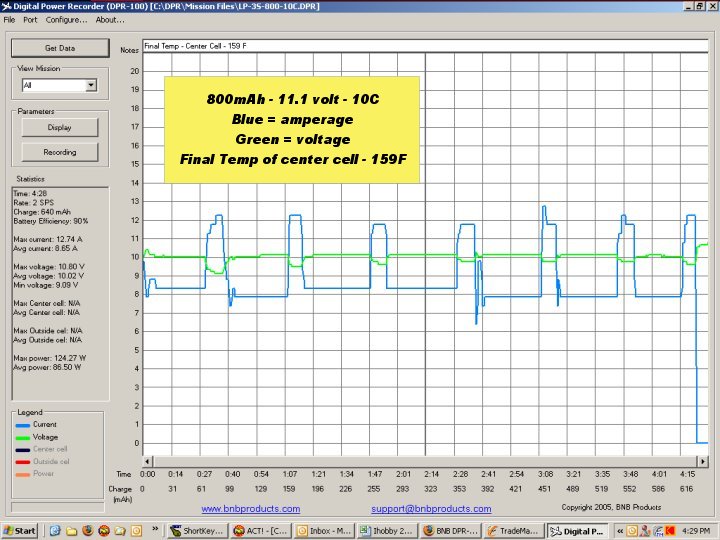The height and width of the screenshot is (540, 720).
Task: Click the graph scrollbar left arrow
Action: tap(147, 461)
